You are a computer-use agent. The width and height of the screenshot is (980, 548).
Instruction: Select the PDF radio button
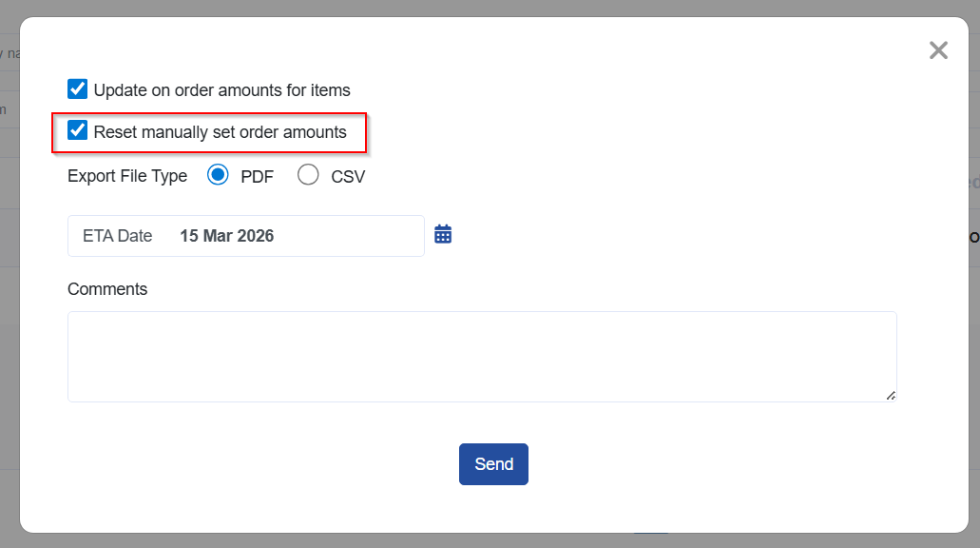(218, 175)
